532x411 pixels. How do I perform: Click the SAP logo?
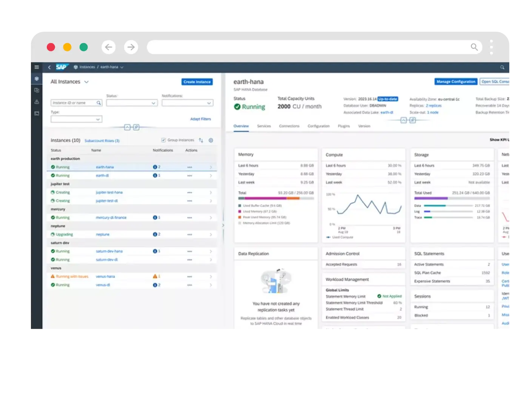tap(62, 67)
